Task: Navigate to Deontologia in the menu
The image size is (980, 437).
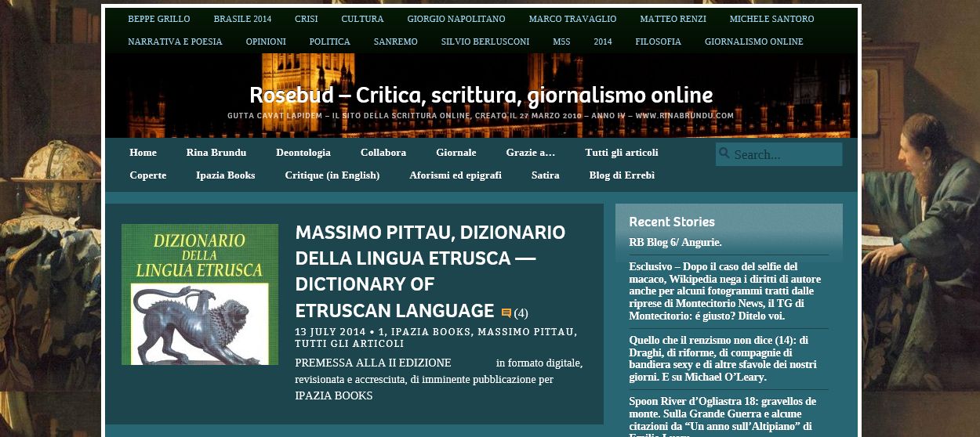Action: [303, 153]
